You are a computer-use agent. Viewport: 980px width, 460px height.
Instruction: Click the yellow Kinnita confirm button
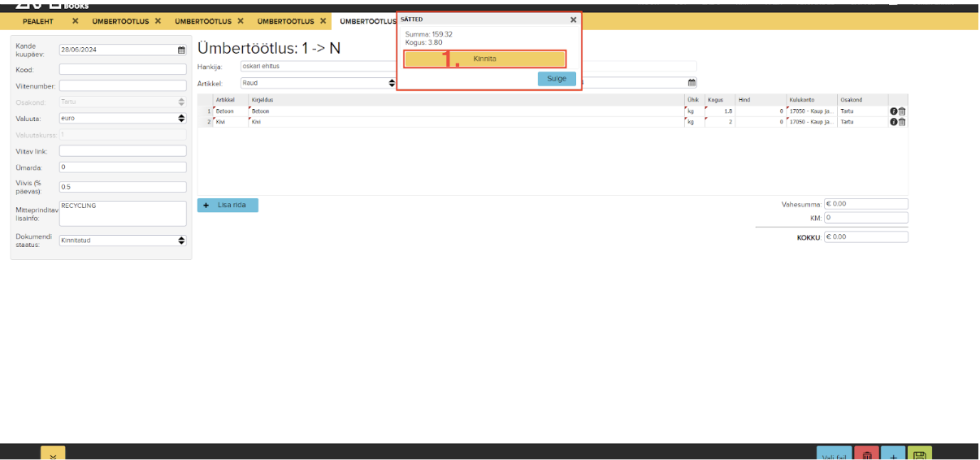point(484,59)
